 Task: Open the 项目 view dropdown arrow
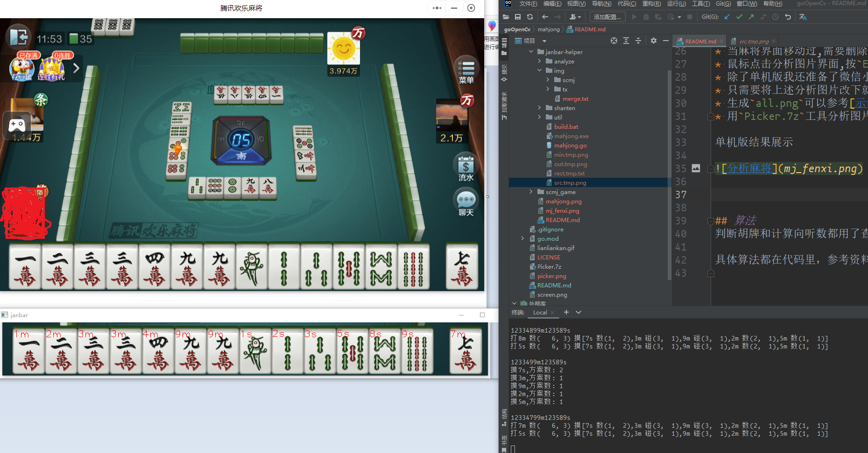[x=544, y=41]
